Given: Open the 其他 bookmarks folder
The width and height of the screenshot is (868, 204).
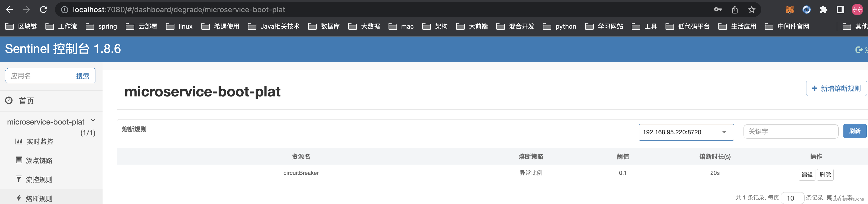Looking at the screenshot, I should pos(855,26).
